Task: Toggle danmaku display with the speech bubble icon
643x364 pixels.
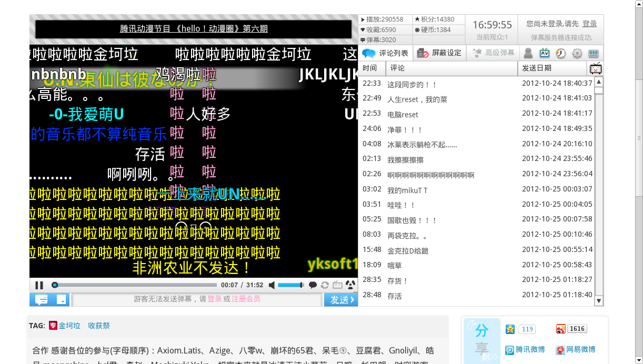Action: [313, 285]
